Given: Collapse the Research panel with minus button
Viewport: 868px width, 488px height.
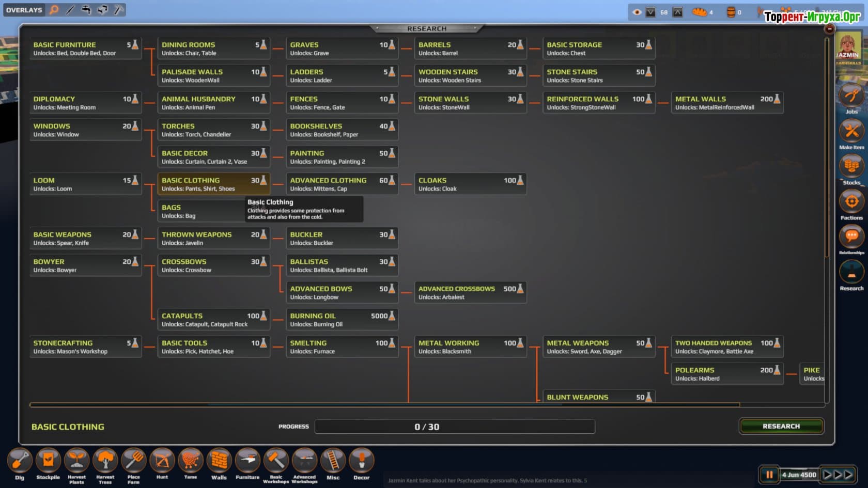Looking at the screenshot, I should pyautogui.click(x=829, y=29).
